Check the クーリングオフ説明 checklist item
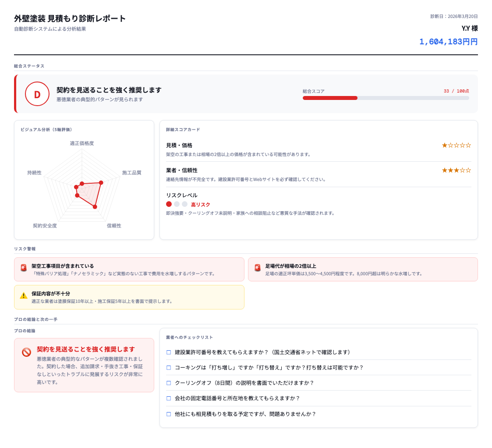The width and height of the screenshot is (492, 448). (168, 383)
